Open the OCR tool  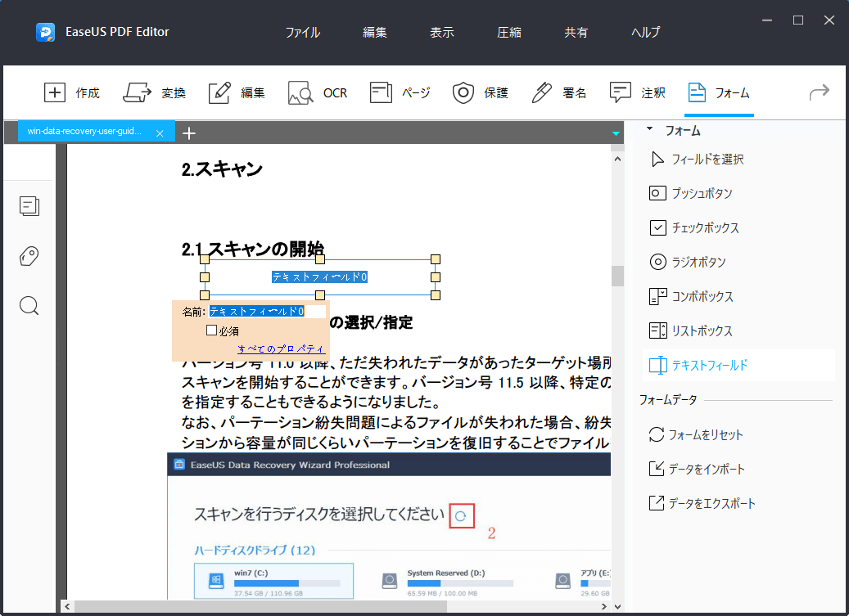click(x=318, y=92)
